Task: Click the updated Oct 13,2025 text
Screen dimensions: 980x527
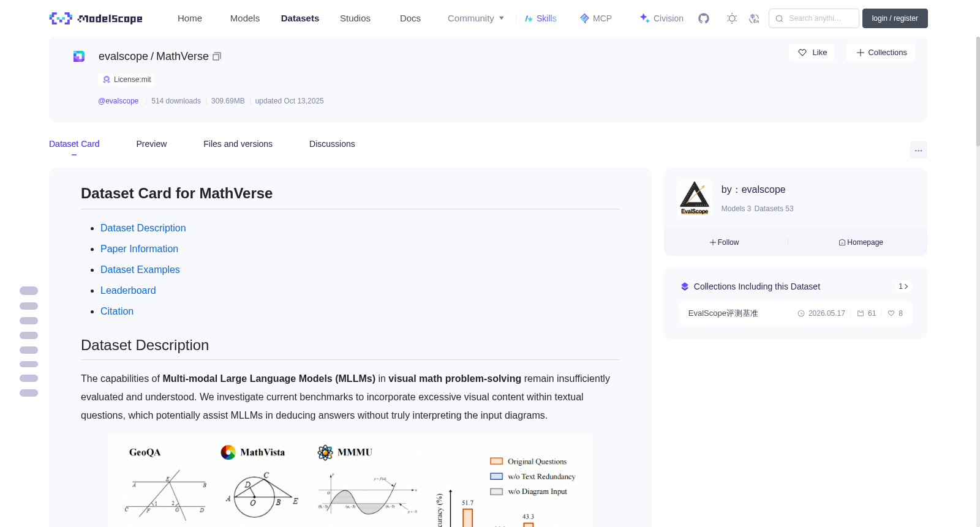Action: [x=290, y=101]
